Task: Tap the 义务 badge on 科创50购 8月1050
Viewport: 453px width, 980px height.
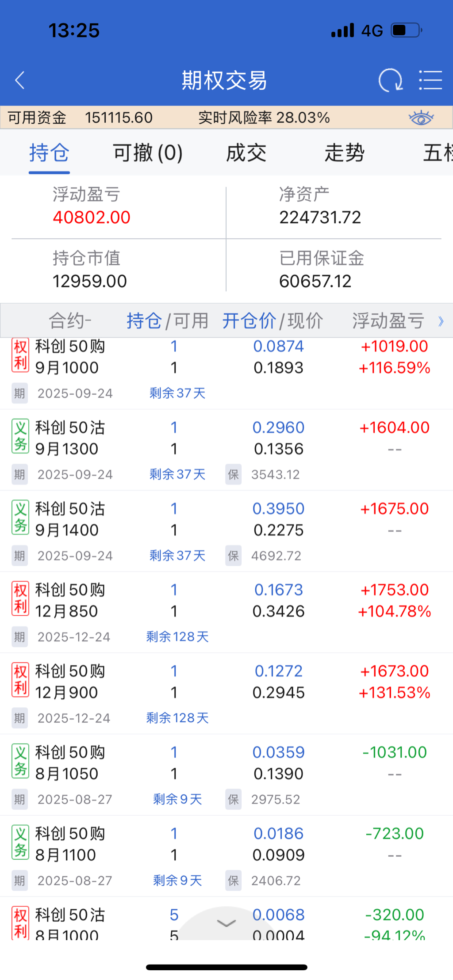Action: pos(20,762)
